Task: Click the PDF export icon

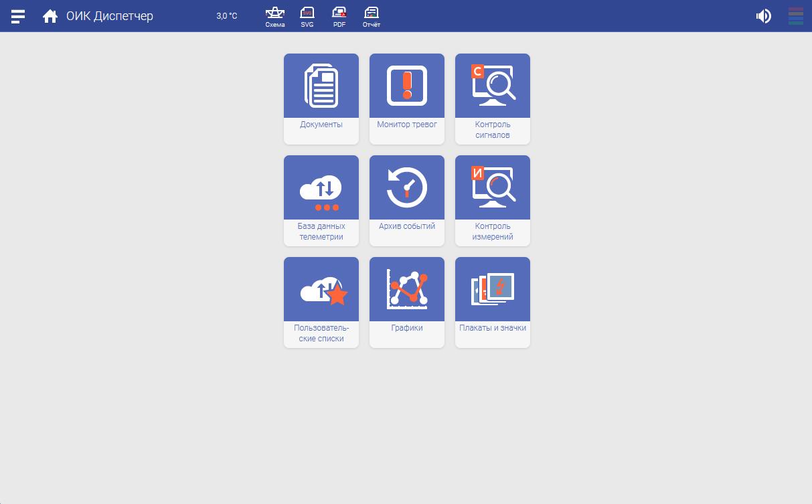Action: point(339,16)
